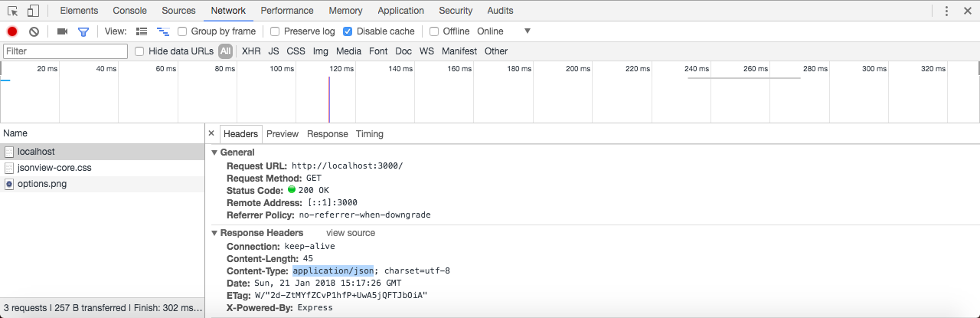Toggle the device toolbar icon
Viewport: 980px width, 318px height.
pyautogui.click(x=33, y=11)
